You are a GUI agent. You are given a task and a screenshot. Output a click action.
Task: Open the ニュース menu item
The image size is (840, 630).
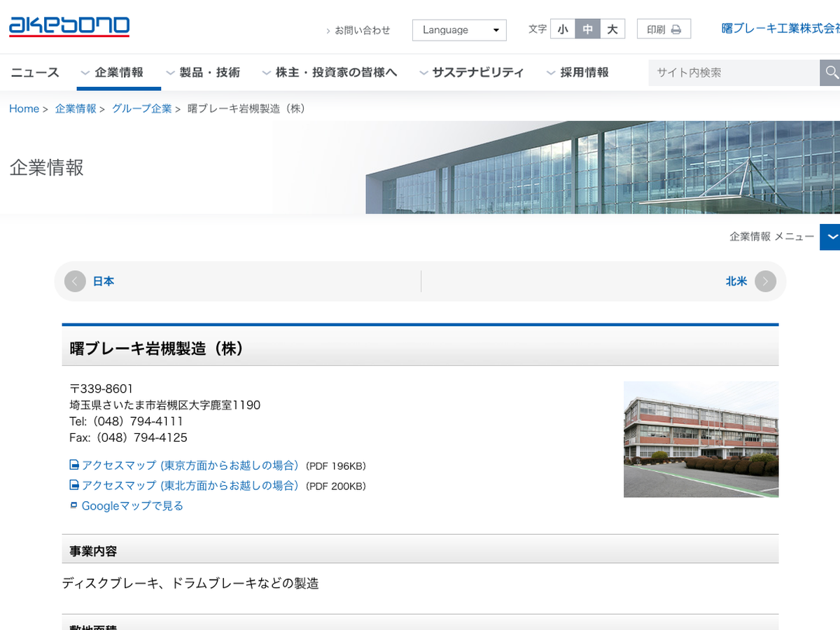(35, 73)
